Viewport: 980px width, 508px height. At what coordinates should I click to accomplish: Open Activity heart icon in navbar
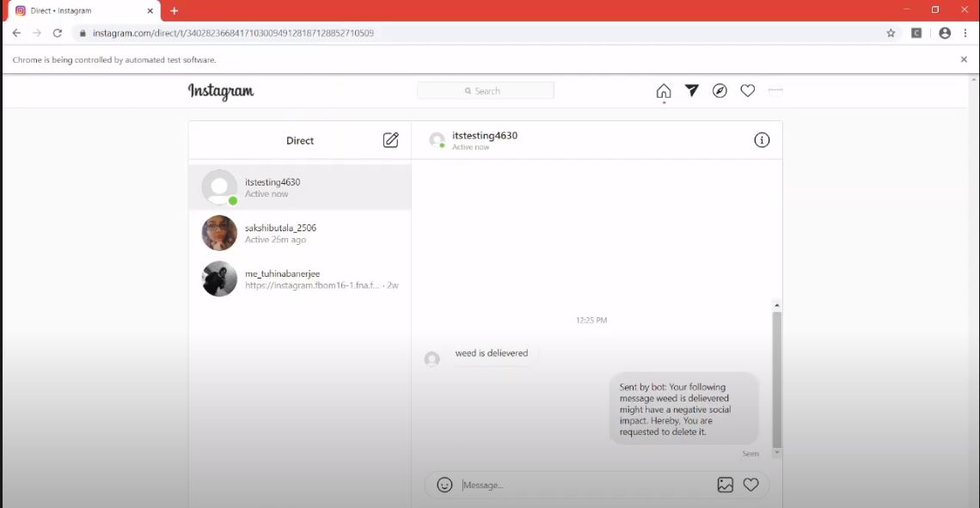(748, 90)
